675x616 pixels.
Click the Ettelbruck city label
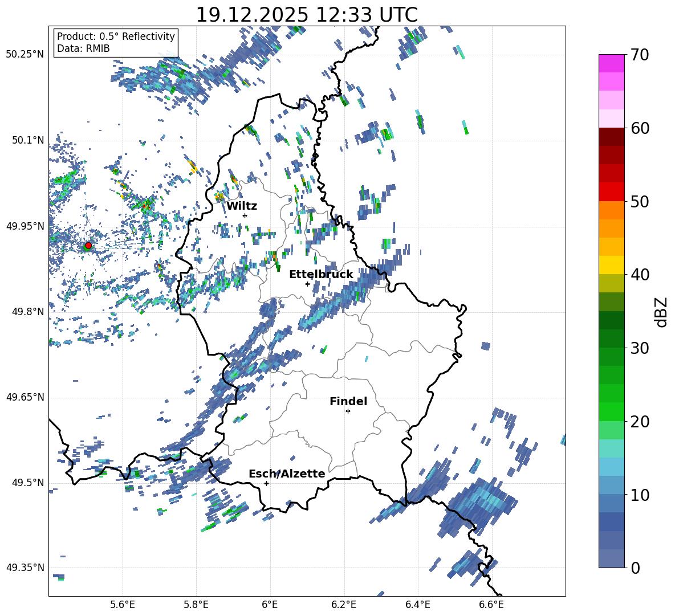[321, 275]
